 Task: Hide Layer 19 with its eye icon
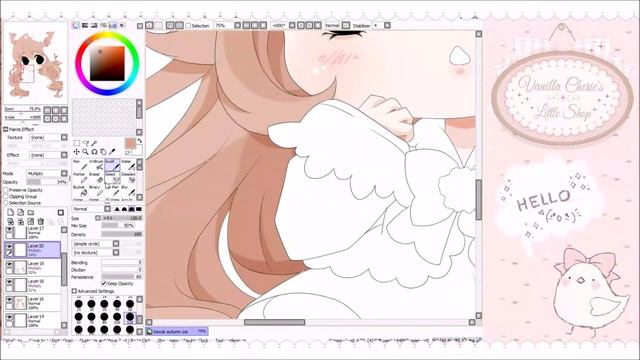9,264
